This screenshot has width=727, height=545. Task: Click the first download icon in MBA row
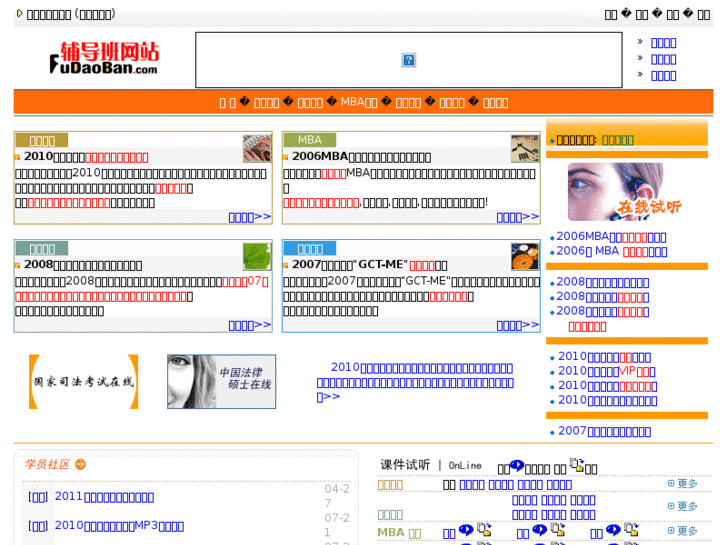pyautogui.click(x=484, y=529)
